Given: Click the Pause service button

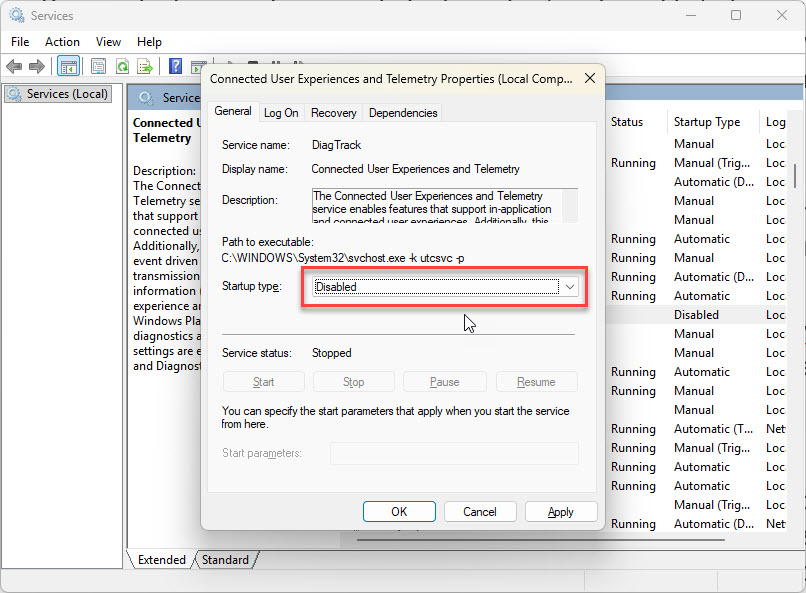Looking at the screenshot, I should click(x=445, y=382).
